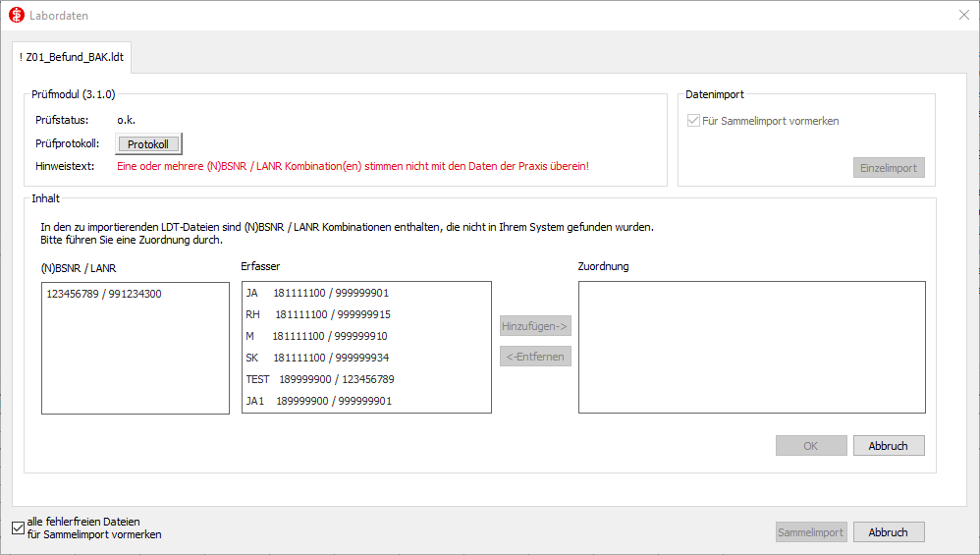The height and width of the screenshot is (555, 980).
Task: Click inside the Zuordnung list box
Action: [752, 347]
